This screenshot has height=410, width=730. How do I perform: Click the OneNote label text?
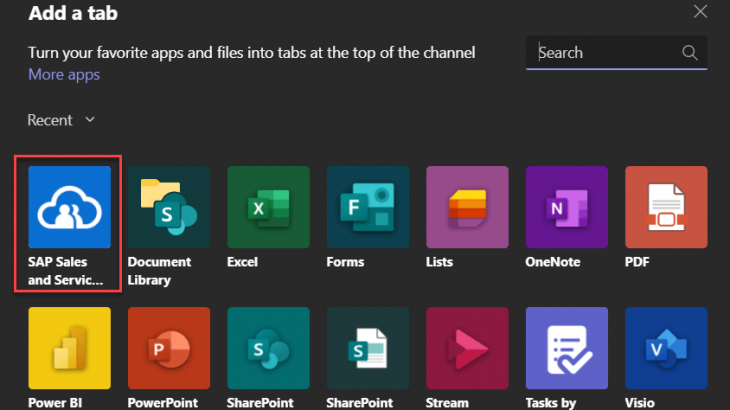coord(553,262)
